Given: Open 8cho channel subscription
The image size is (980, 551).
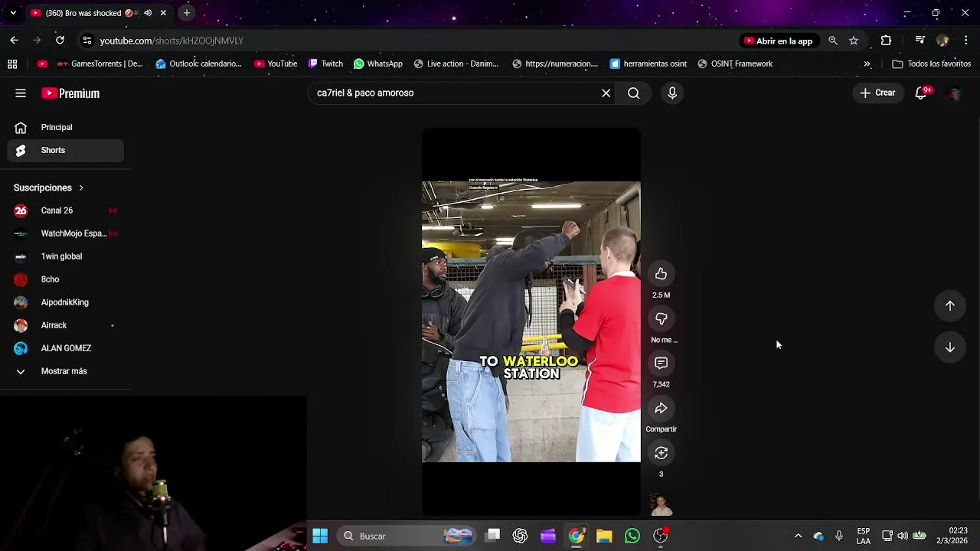Looking at the screenshot, I should pos(66,279).
